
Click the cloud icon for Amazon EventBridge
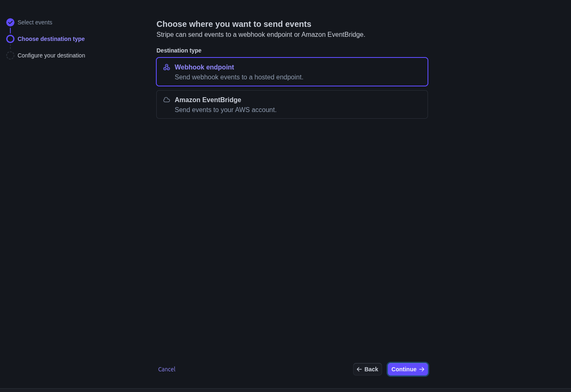point(167,100)
